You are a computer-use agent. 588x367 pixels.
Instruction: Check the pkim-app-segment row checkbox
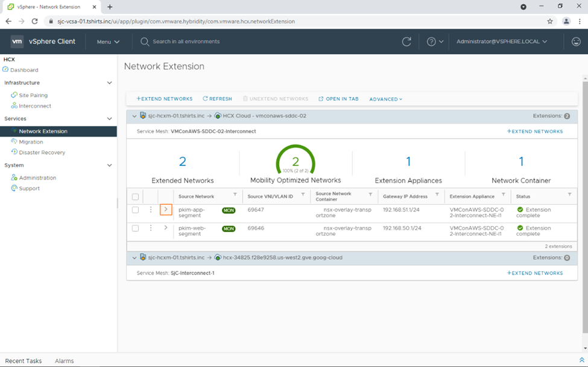[x=135, y=210]
